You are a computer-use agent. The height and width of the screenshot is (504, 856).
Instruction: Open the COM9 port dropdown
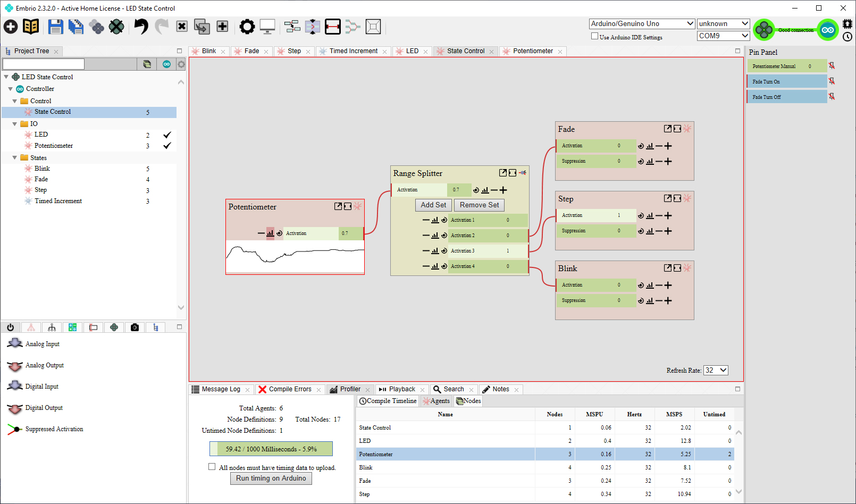pos(724,36)
